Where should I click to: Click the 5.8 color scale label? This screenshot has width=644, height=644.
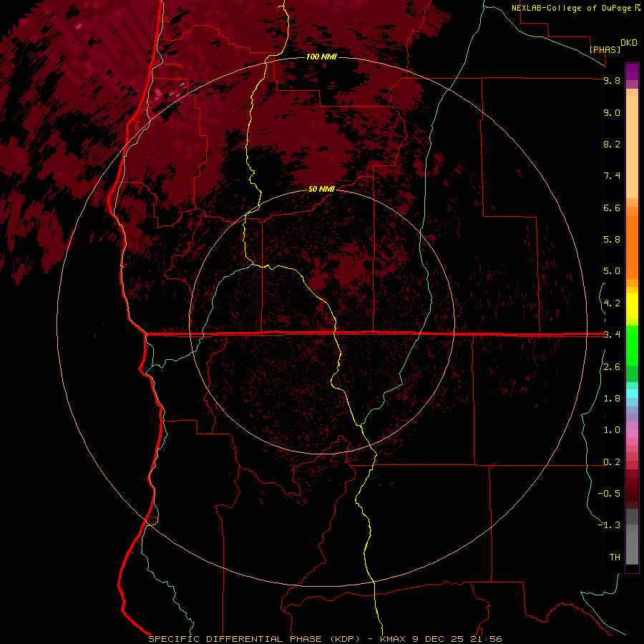(612, 240)
